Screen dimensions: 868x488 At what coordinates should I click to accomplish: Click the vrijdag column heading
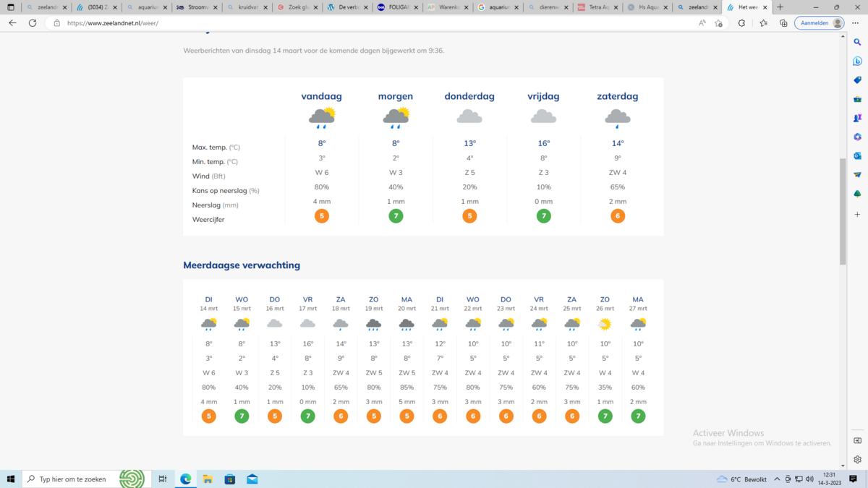coord(543,96)
